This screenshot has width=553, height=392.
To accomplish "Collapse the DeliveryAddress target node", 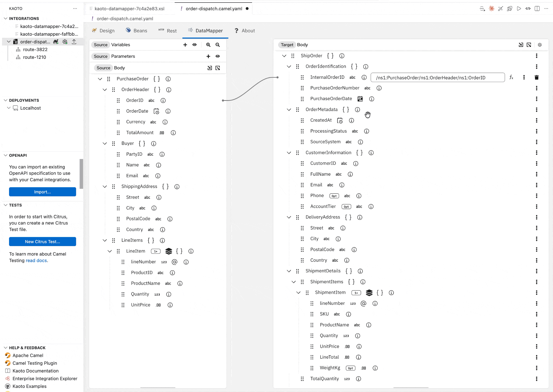I will [x=289, y=217].
